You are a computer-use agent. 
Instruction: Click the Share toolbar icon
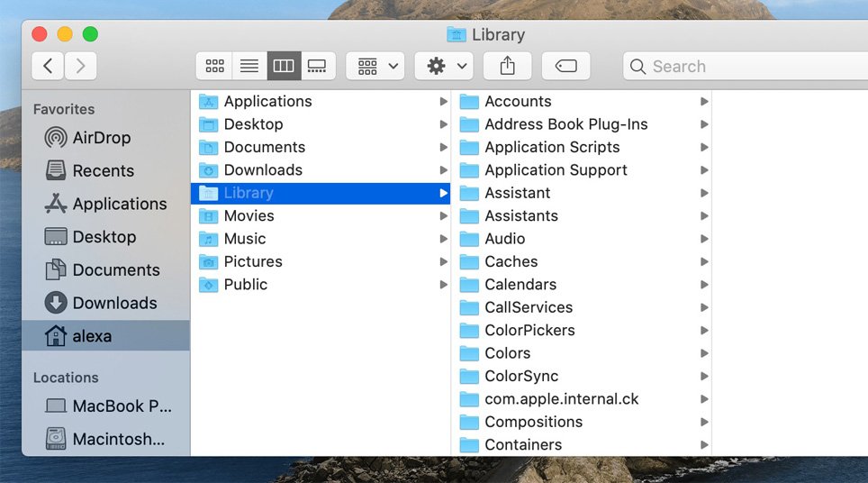coord(507,66)
